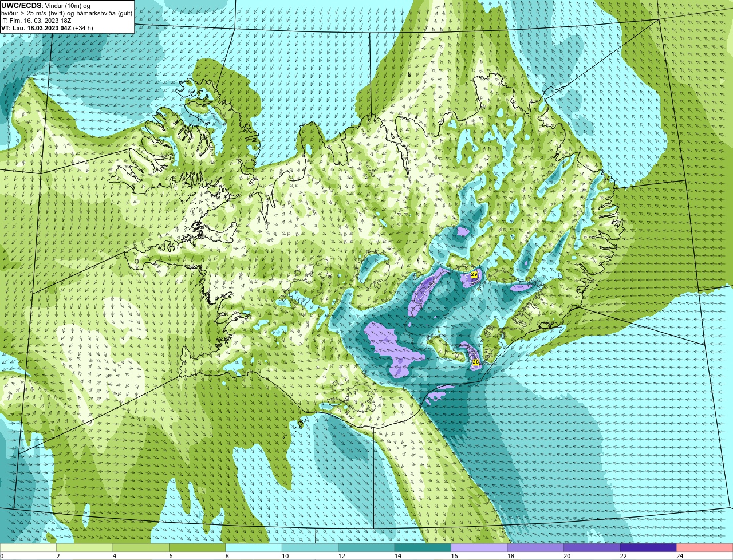Click the 'hviður > 25 m/s' description line
The height and width of the screenshot is (560, 733).
[66, 13]
